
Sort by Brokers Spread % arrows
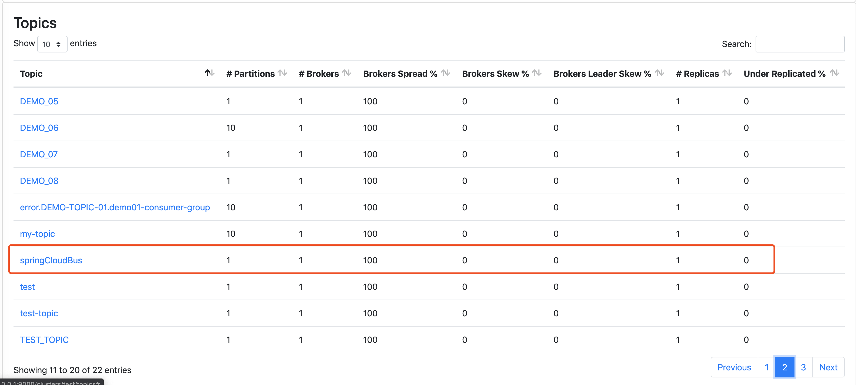point(445,73)
